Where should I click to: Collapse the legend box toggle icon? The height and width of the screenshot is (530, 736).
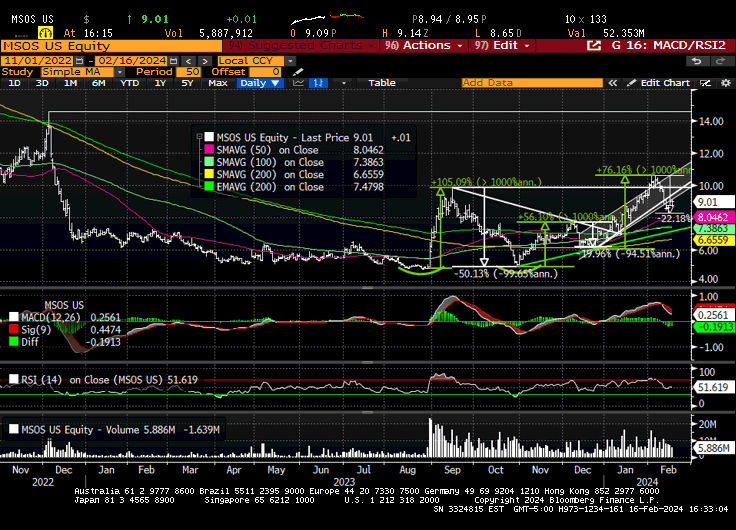(x=199, y=137)
